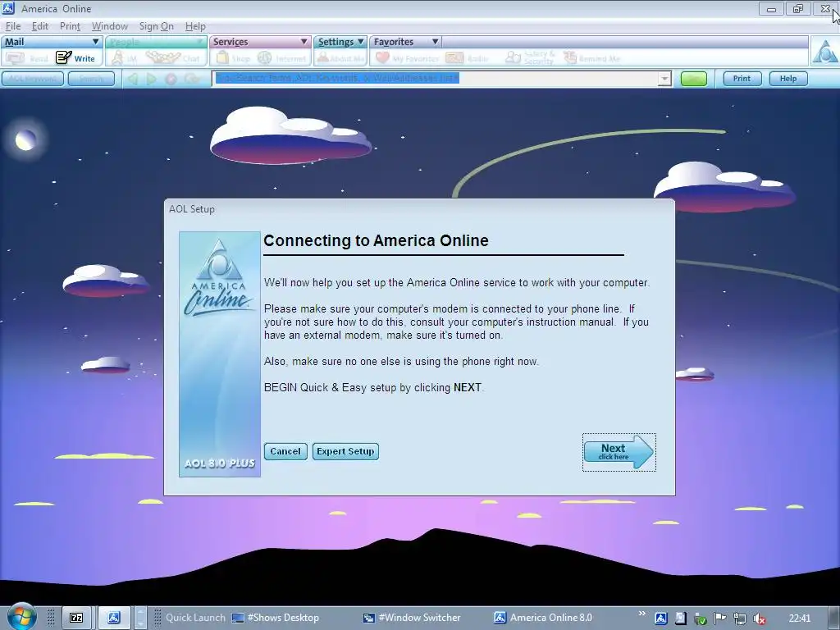The height and width of the screenshot is (630, 840).
Task: Click the AOL icon in title bar
Action: pyautogui.click(x=8, y=8)
